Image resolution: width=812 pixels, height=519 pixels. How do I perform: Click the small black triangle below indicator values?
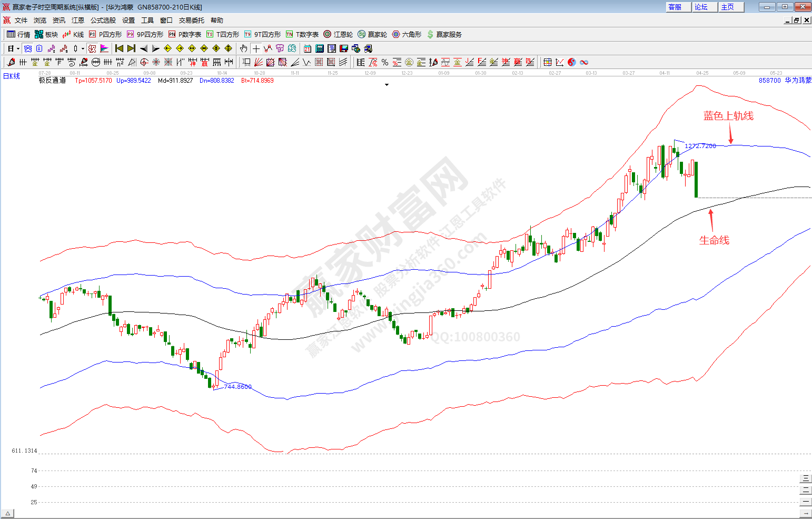pyautogui.click(x=387, y=85)
